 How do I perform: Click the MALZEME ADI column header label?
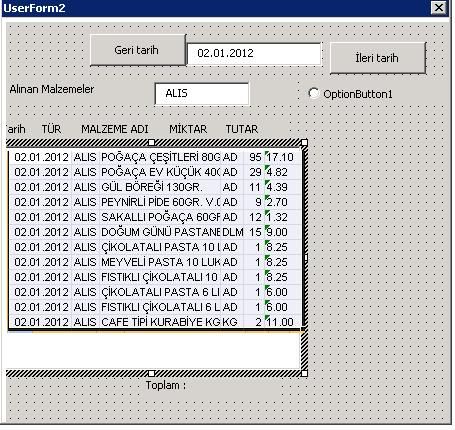115,129
